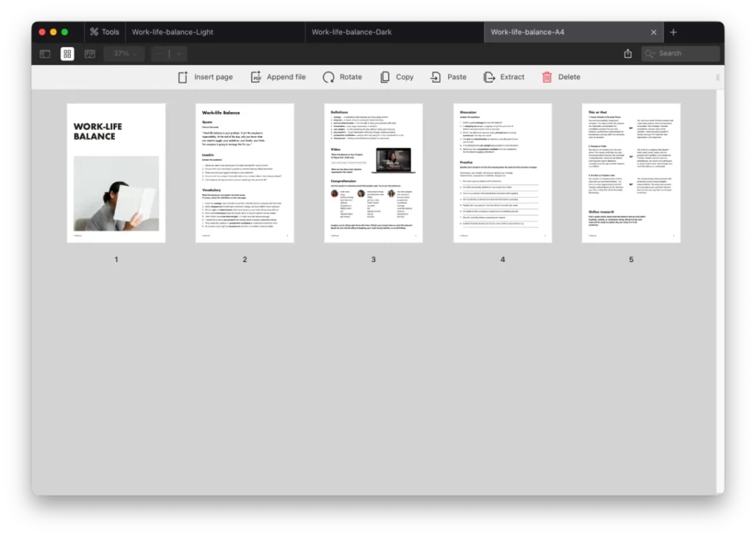The width and height of the screenshot is (756, 537).
Task: Close the Work-life-balance-A4 tab
Action: (654, 32)
